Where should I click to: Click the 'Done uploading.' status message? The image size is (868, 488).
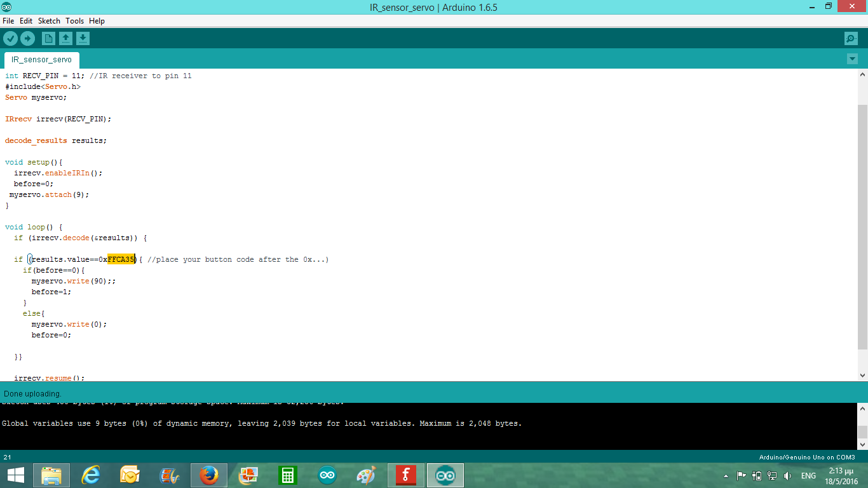pos(32,393)
